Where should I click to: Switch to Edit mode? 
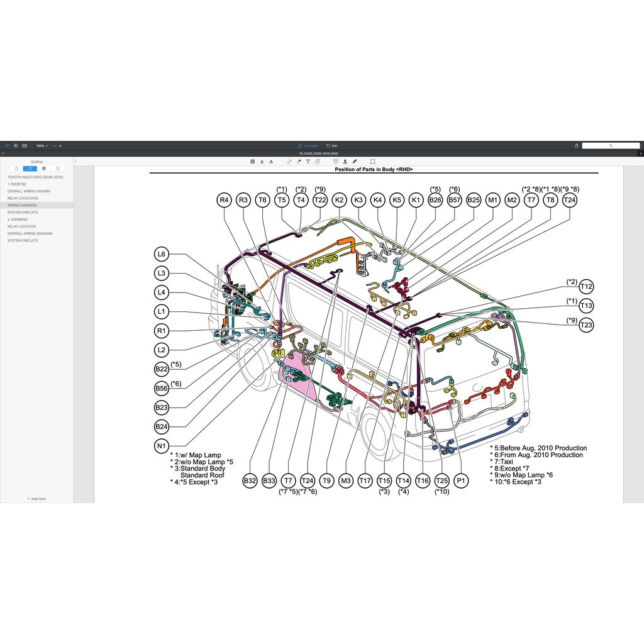click(332, 145)
